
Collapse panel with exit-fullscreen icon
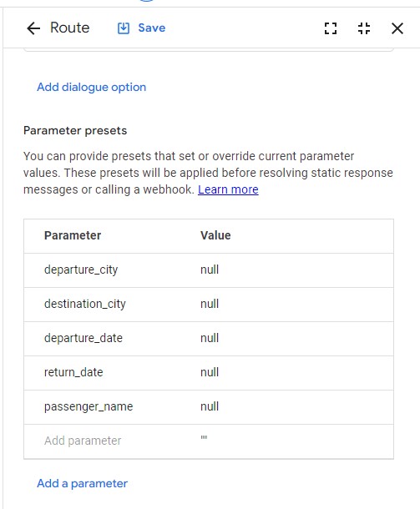click(x=364, y=28)
